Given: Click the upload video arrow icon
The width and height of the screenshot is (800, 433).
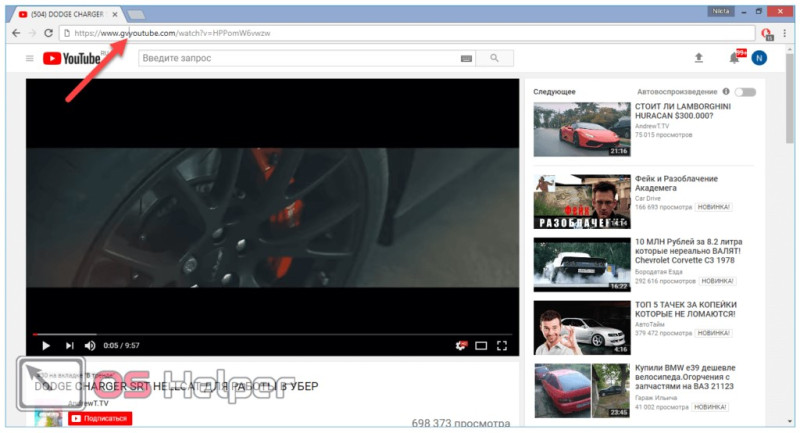Looking at the screenshot, I should 699,58.
